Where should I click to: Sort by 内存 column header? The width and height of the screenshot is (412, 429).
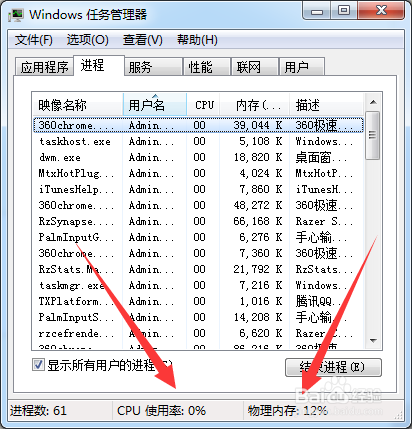coord(255,105)
